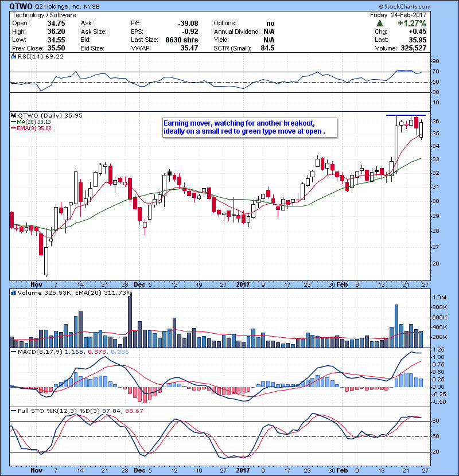The height and width of the screenshot is (476, 459).
Task: Click the Q2 Holdings, Inc. company name
Action: (x=58, y=6)
